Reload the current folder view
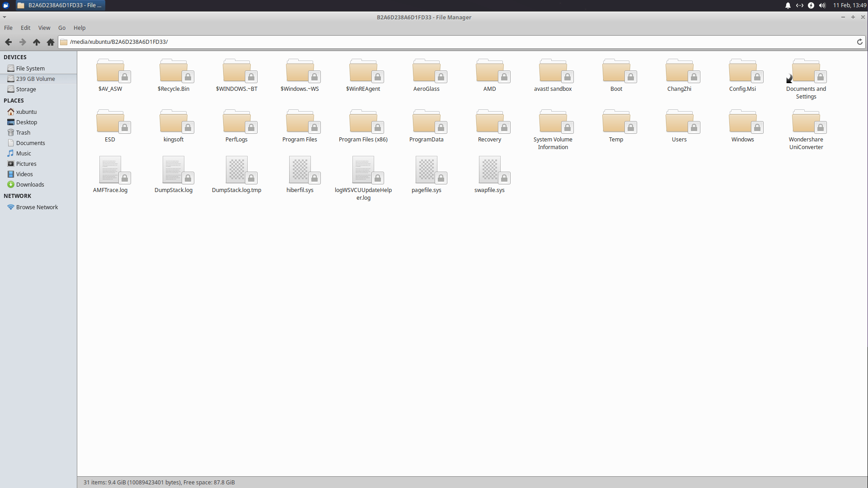This screenshot has width=868, height=488. pos(860,42)
